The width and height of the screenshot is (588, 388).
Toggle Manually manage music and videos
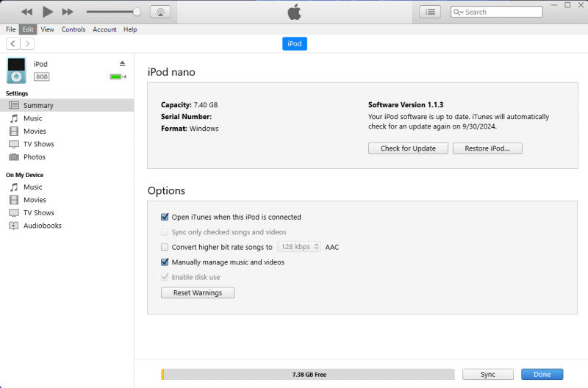tap(165, 262)
